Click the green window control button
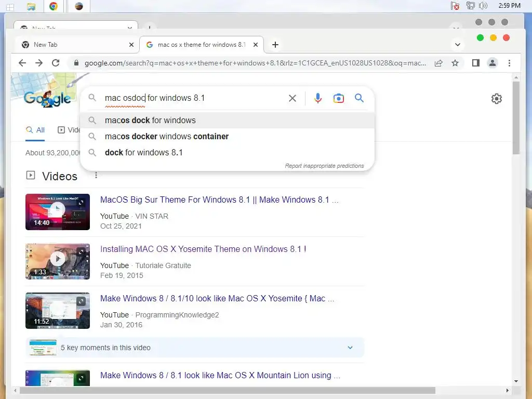 (480, 37)
